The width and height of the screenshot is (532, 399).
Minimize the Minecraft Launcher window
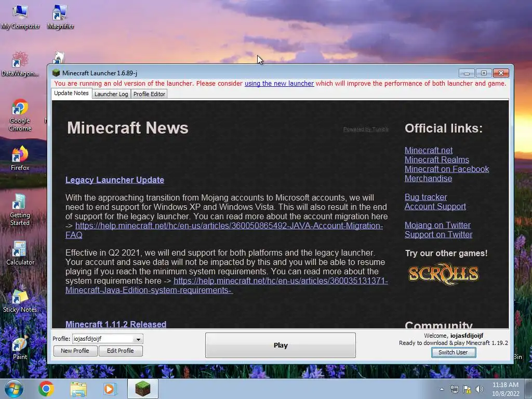coord(467,73)
